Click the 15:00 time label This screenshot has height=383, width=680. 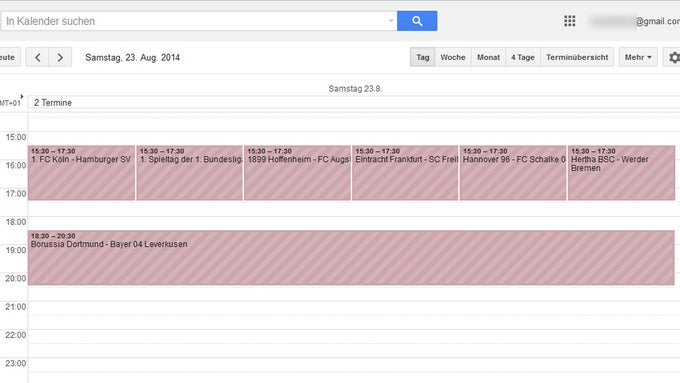16,137
